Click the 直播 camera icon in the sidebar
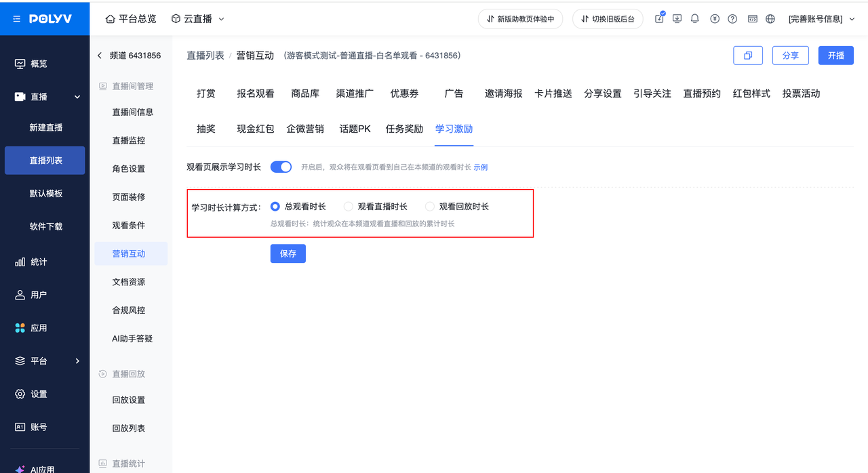Screen dimensions: 868x473 click(x=20, y=97)
